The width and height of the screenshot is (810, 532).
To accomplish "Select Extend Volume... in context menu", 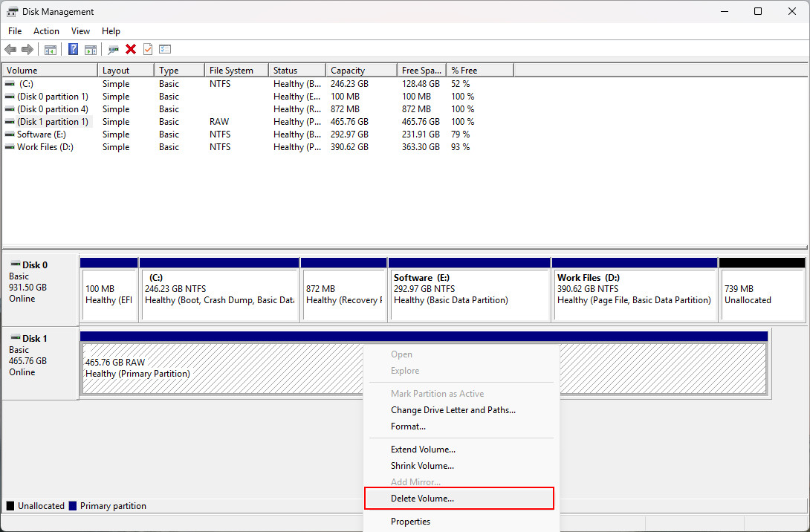I will (x=461, y=450).
